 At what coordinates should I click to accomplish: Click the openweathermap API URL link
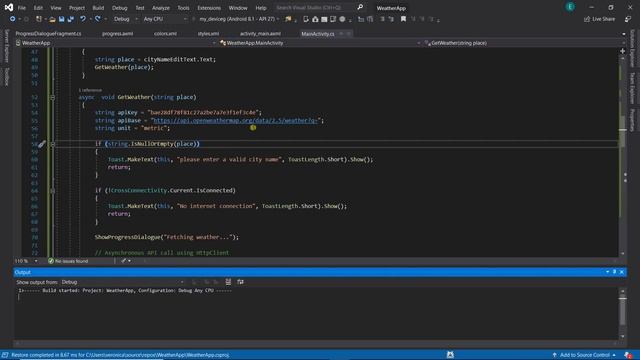click(x=235, y=120)
